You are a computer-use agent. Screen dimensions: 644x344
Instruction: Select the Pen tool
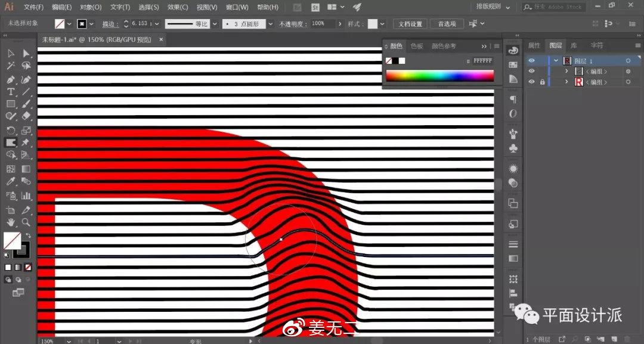point(10,79)
